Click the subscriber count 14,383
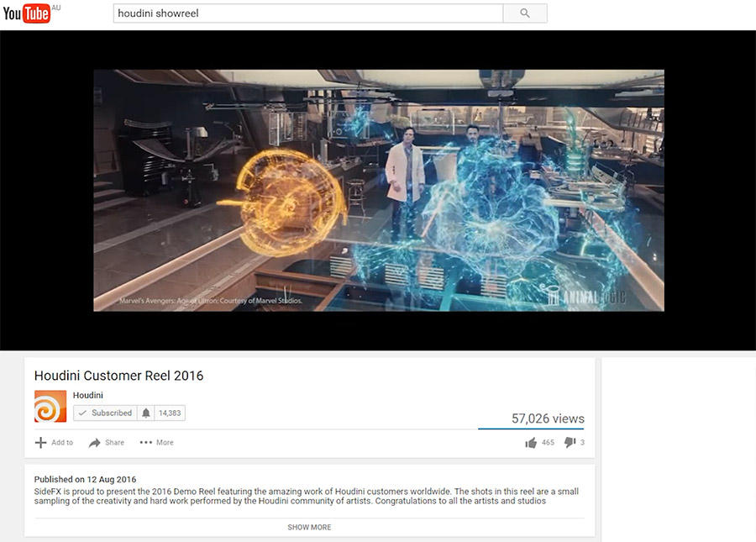 click(170, 413)
